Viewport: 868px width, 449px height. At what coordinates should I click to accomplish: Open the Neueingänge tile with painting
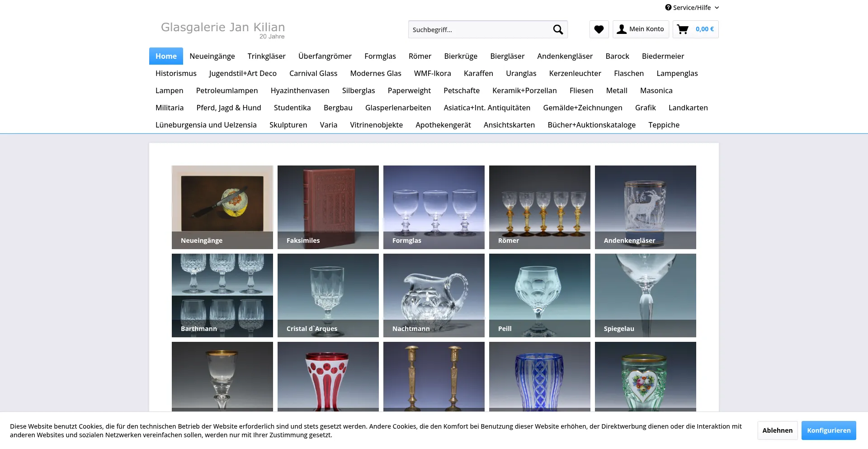[222, 207]
